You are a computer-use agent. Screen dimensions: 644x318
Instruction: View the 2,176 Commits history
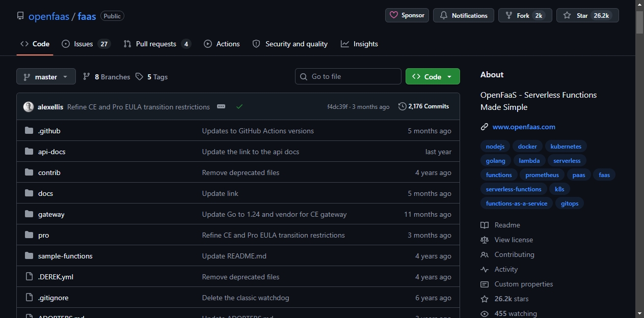coord(424,106)
